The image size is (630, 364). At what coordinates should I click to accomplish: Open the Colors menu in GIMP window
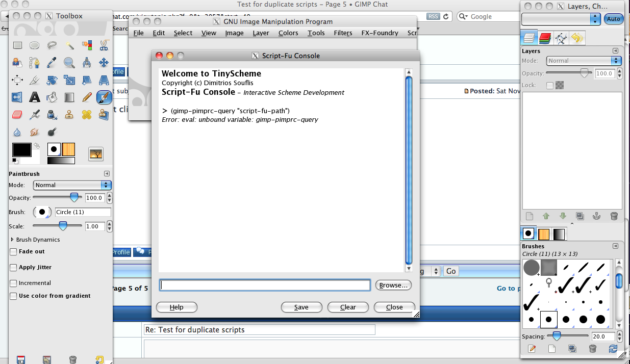coord(288,33)
